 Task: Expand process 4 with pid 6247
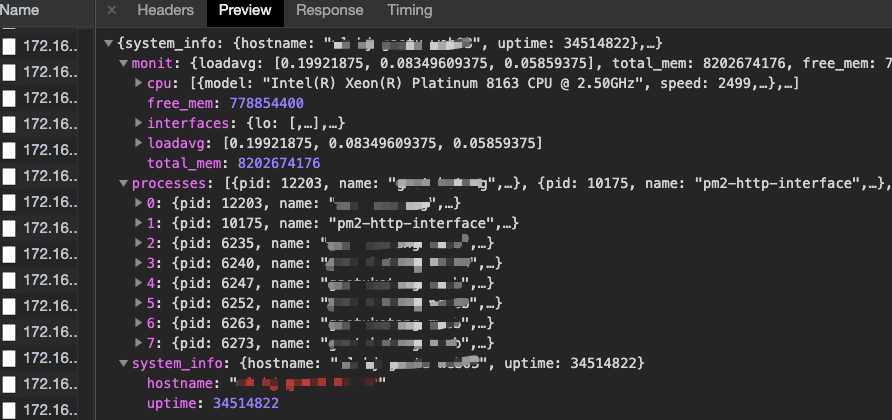tap(138, 283)
